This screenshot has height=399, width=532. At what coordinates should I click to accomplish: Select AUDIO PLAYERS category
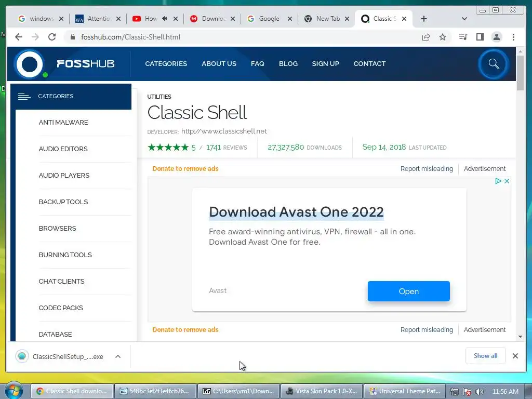pos(64,176)
